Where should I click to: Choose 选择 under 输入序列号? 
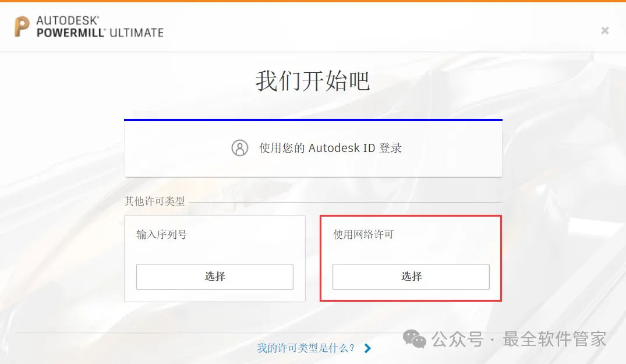[x=215, y=277]
